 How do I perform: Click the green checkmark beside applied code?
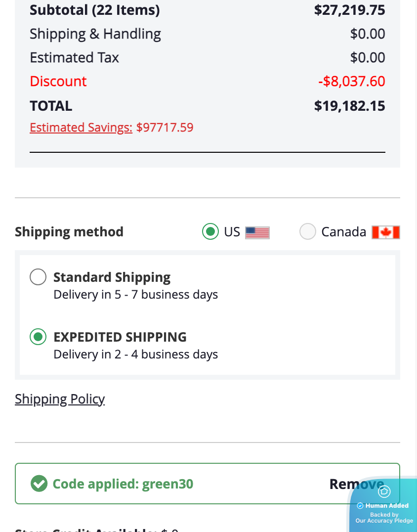(x=39, y=484)
